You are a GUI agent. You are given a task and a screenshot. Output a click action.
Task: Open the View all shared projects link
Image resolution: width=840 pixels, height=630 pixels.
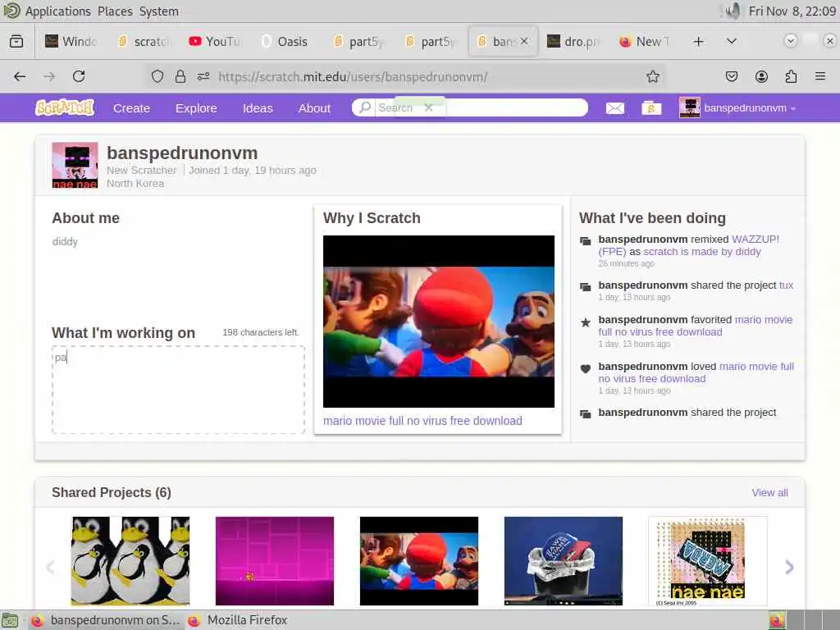(x=769, y=492)
